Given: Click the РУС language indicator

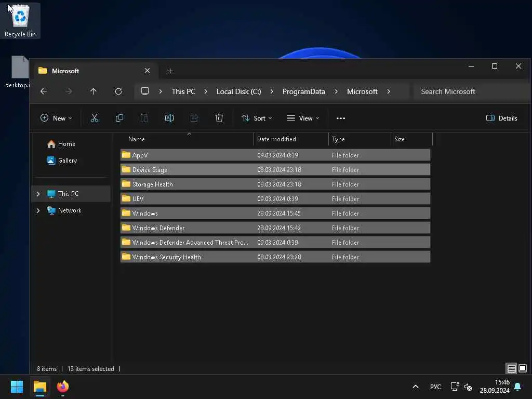Looking at the screenshot, I should [x=435, y=387].
